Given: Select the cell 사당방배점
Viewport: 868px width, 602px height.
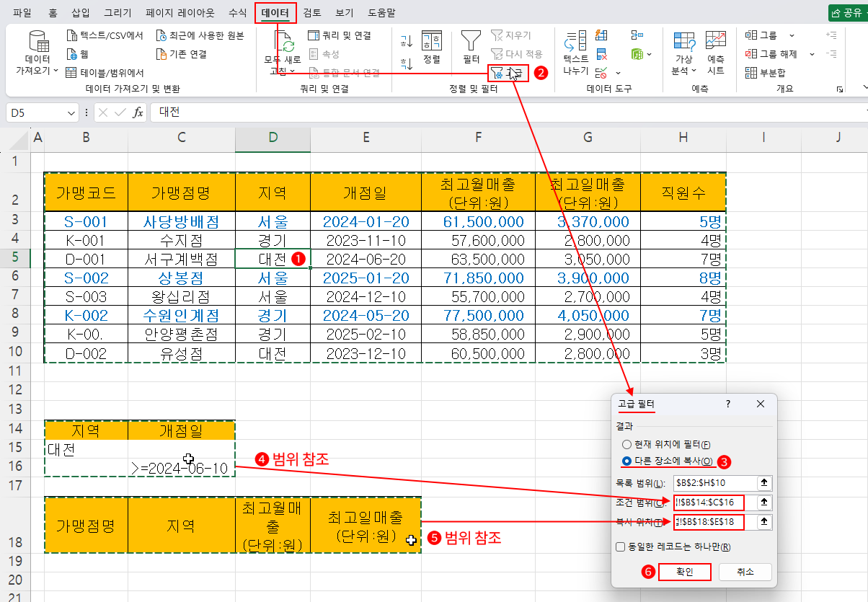Looking at the screenshot, I should pyautogui.click(x=182, y=221).
